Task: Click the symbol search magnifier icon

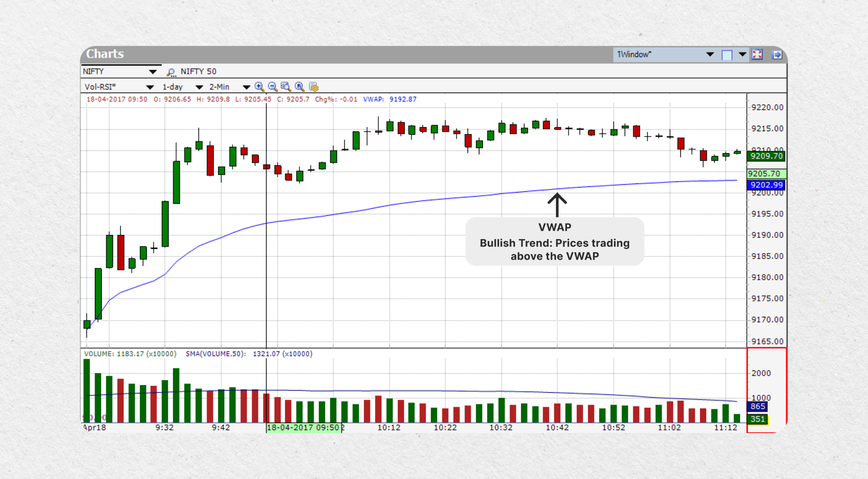Action: tap(171, 71)
